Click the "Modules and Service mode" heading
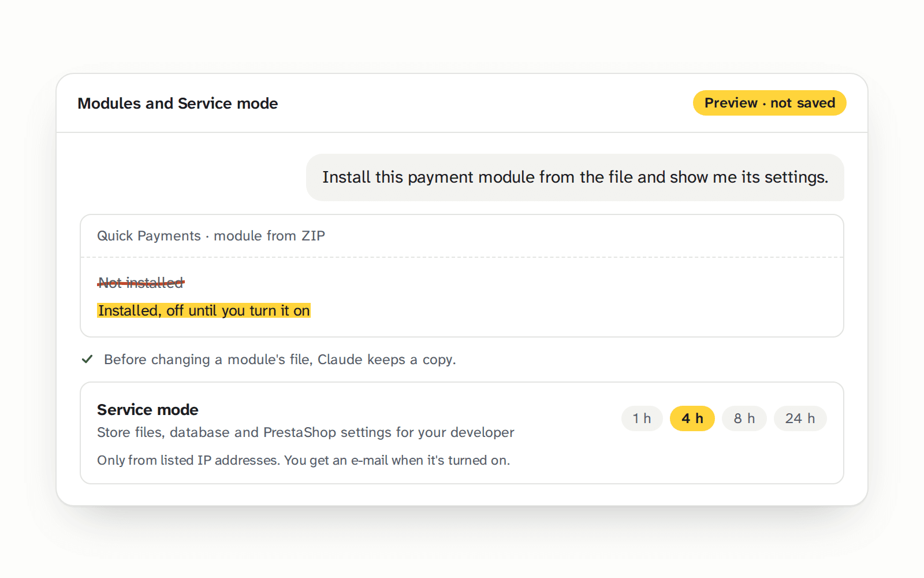The image size is (924, 578). tap(178, 103)
